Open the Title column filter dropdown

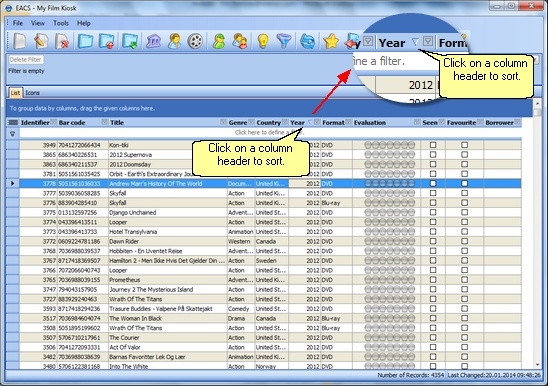[223, 122]
